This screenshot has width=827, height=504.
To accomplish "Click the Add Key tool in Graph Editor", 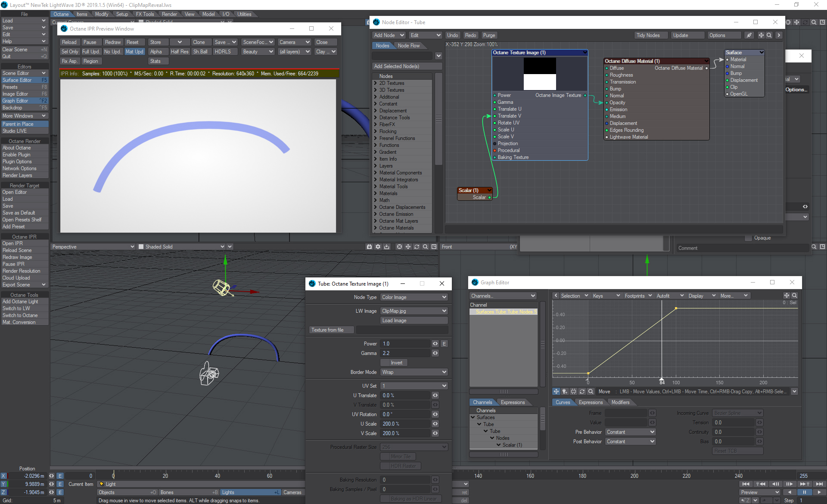I will pyautogui.click(x=565, y=392).
